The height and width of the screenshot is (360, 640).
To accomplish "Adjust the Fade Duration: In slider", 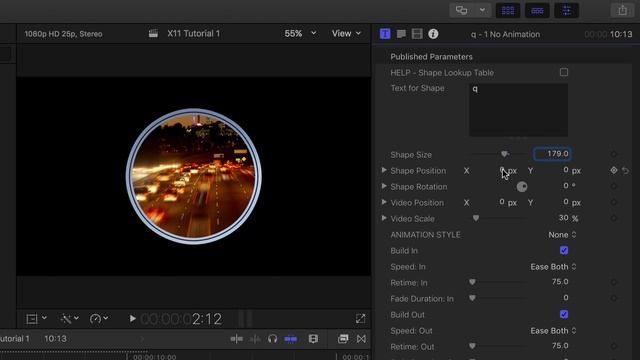I will (x=472, y=298).
